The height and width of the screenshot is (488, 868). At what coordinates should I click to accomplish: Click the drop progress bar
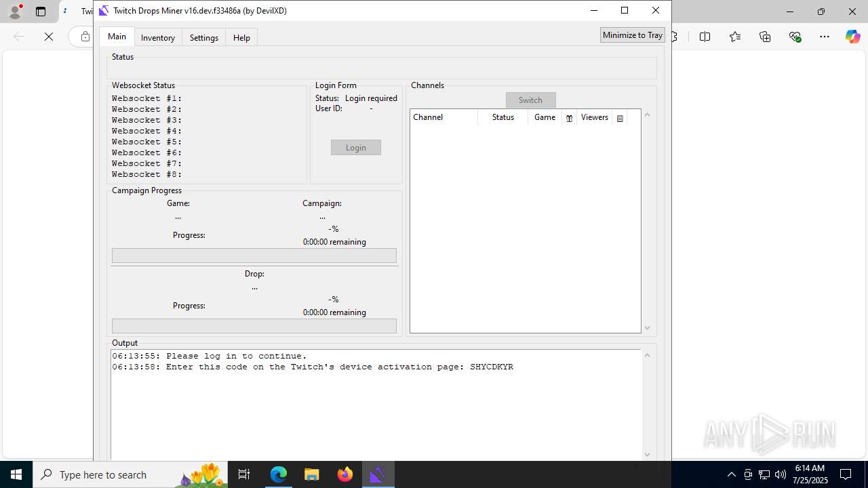[x=254, y=326]
